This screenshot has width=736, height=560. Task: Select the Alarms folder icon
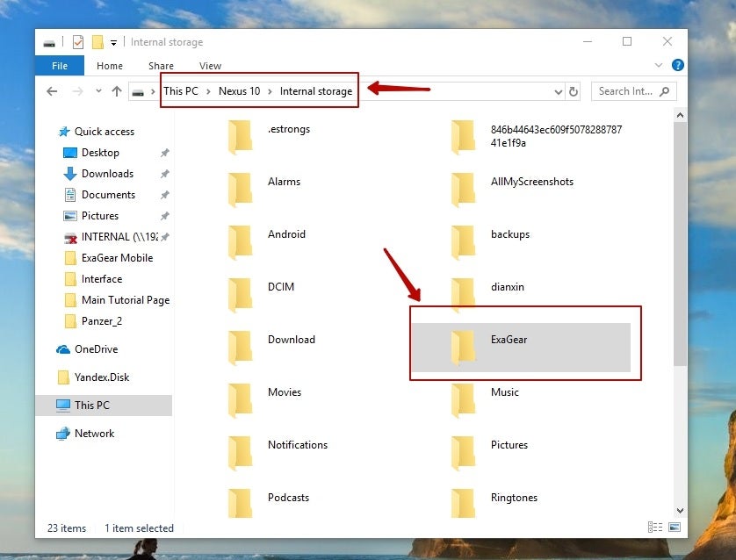tap(241, 190)
